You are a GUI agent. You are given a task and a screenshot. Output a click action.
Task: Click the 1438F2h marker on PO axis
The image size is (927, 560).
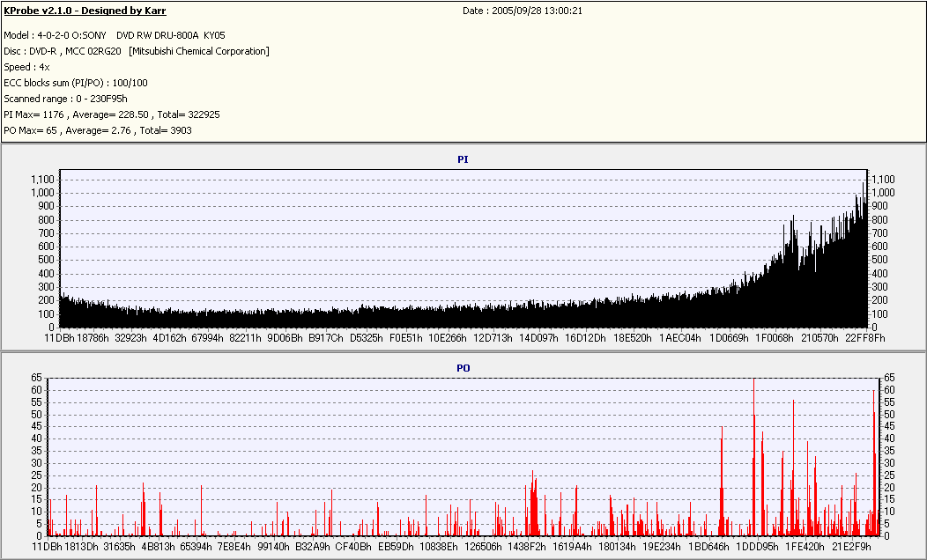(x=527, y=547)
